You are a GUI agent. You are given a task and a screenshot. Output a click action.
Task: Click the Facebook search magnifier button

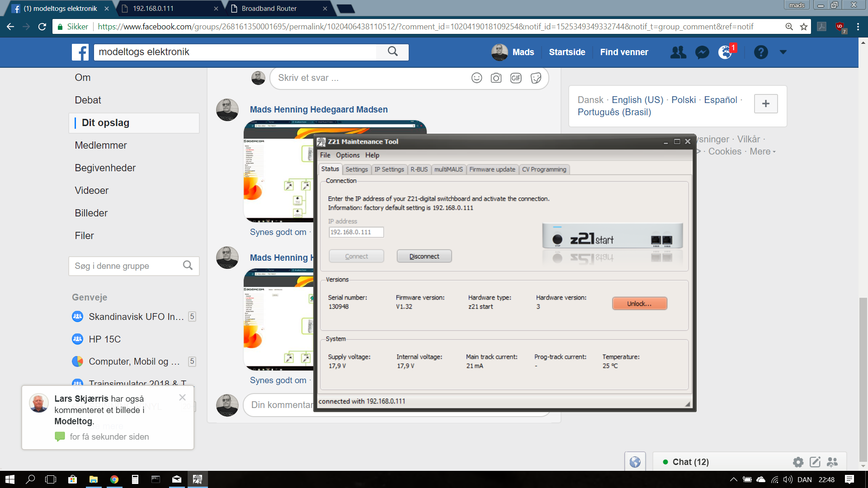point(393,52)
